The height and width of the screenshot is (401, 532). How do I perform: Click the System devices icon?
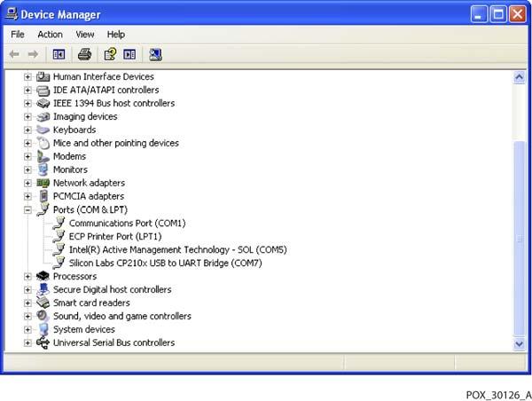click(43, 329)
